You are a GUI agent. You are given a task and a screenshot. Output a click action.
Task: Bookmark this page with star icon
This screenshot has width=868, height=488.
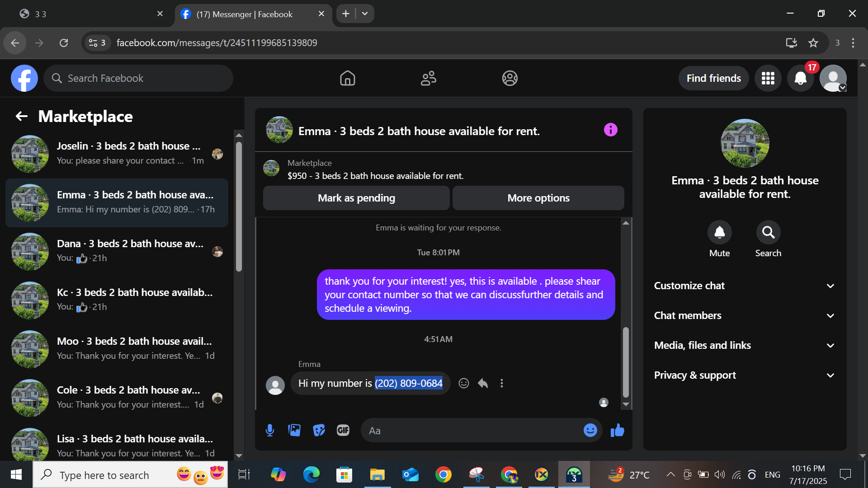[x=813, y=43]
